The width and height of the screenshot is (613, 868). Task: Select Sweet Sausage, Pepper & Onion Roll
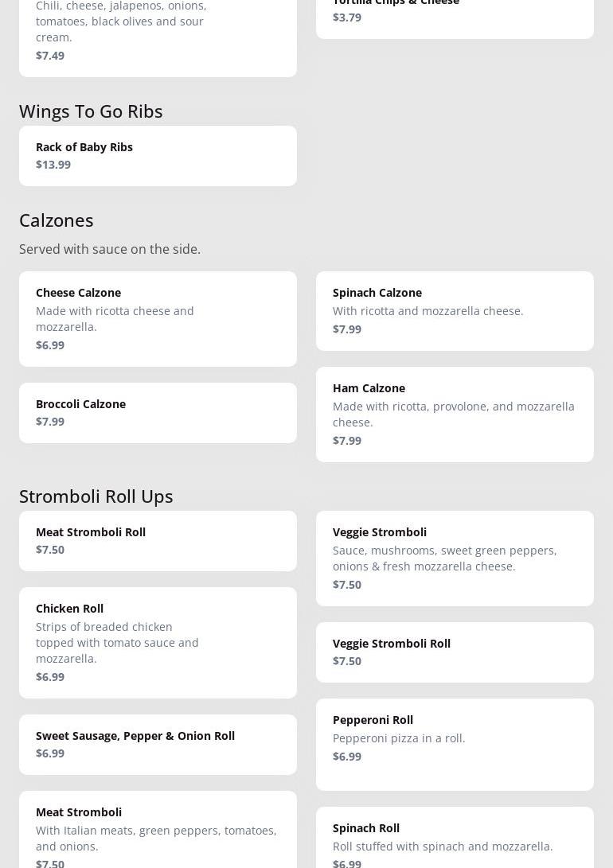(x=158, y=744)
